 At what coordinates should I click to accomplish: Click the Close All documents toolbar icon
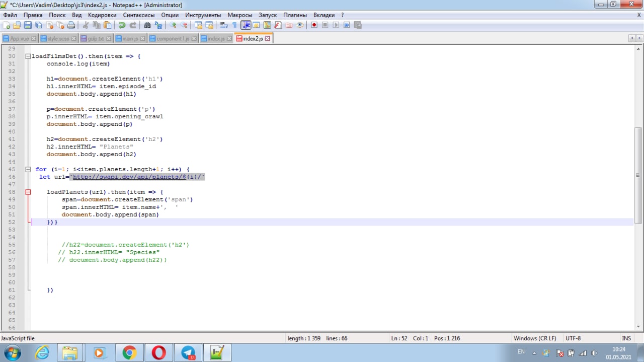[x=60, y=25]
